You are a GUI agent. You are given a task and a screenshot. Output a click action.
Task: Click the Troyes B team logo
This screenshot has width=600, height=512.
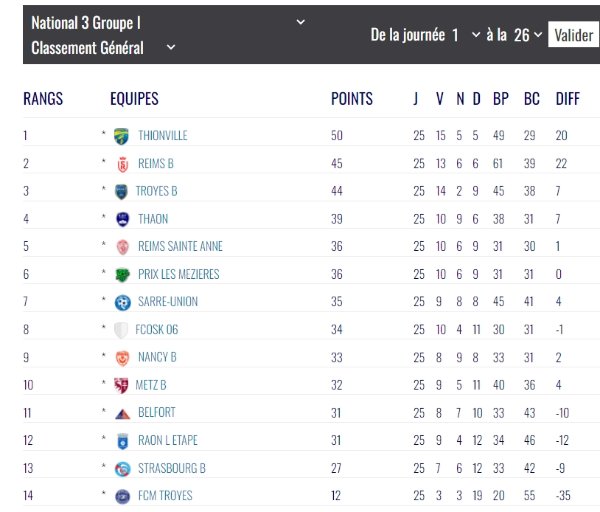(122, 191)
